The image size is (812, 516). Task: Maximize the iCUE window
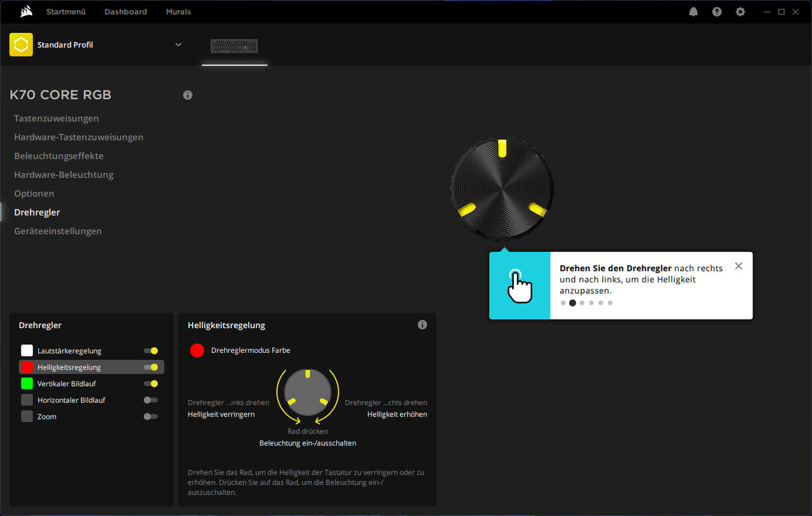[x=782, y=11]
